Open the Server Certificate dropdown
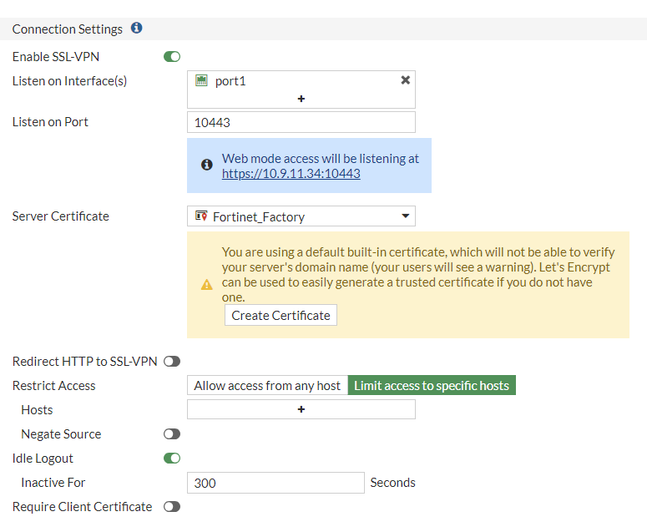 301,216
